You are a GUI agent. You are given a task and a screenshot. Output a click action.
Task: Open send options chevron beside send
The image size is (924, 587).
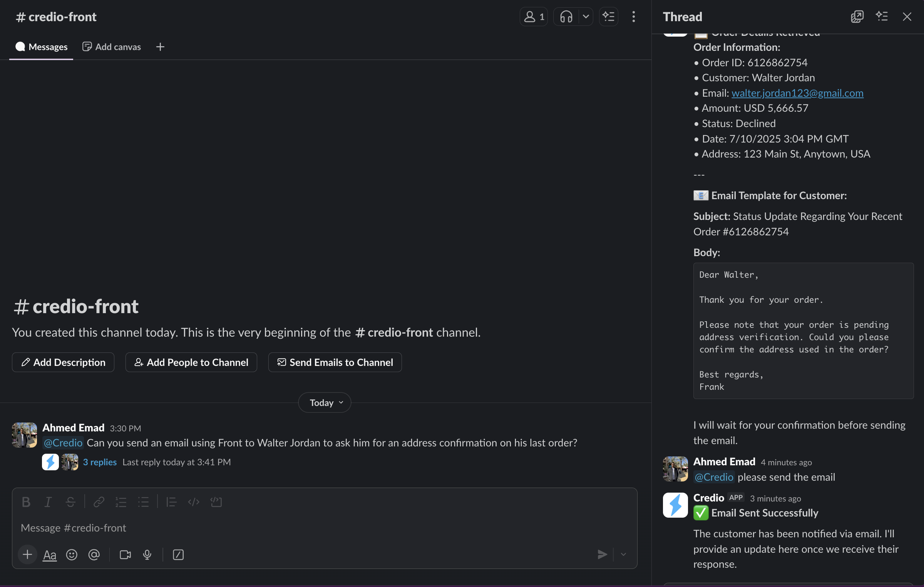[623, 555]
